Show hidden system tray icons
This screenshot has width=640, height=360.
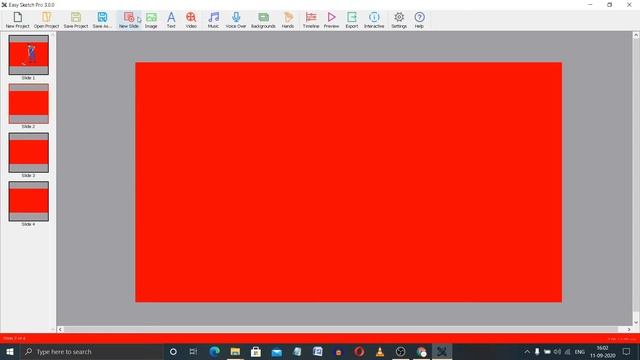click(x=527, y=351)
